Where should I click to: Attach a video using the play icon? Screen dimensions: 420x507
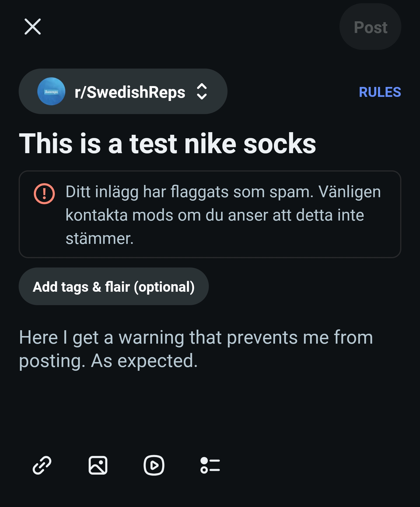154,465
